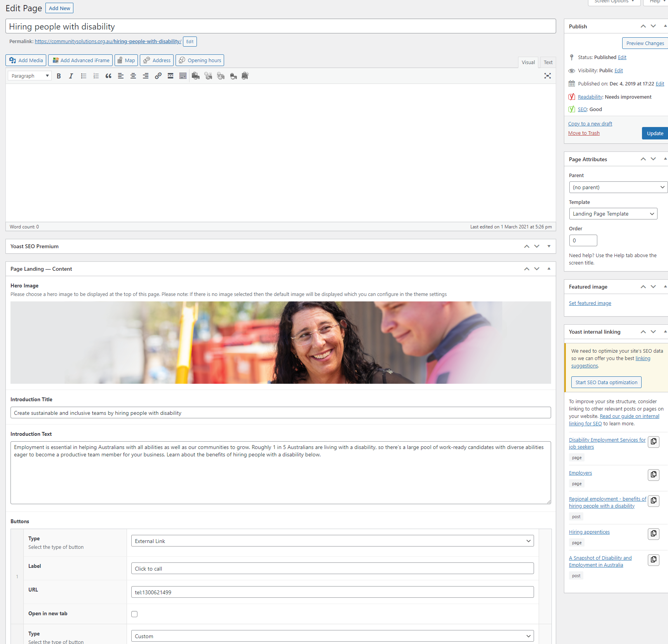Expand Screen Options
Viewport: 668px width, 644px height.
point(614,2)
